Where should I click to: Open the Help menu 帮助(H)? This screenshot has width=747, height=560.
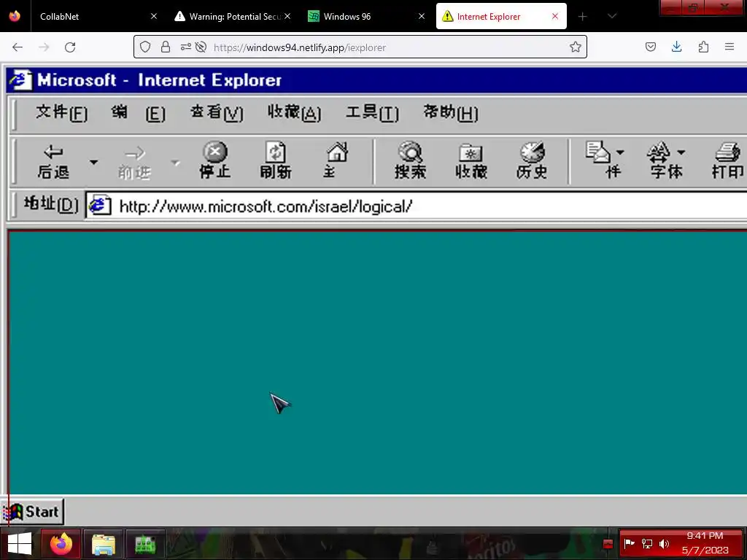(x=451, y=113)
